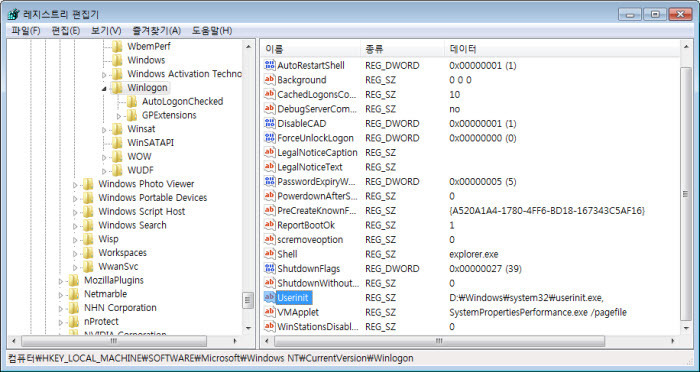Image resolution: width=700 pixels, height=372 pixels.
Task: Select the ShutdownFlags DWORD icon
Action: (269, 268)
